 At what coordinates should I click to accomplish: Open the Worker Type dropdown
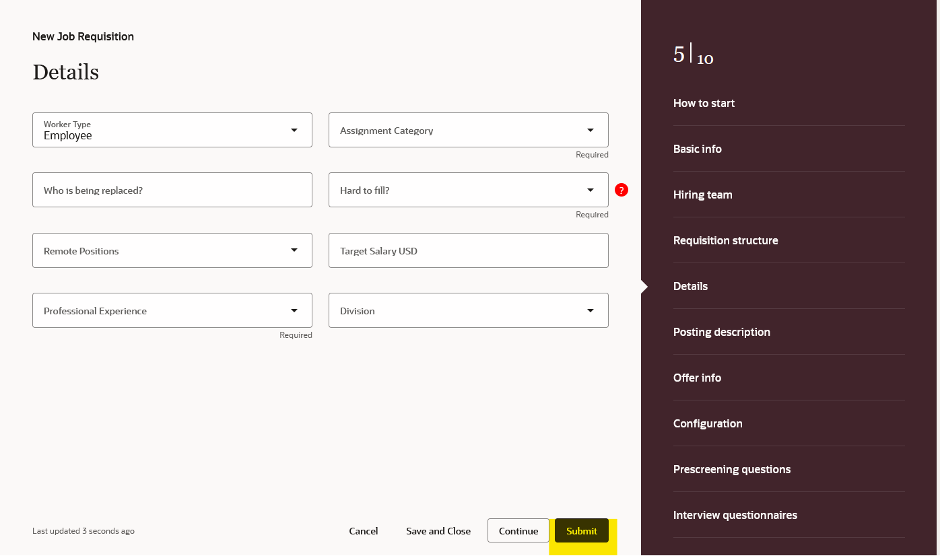click(172, 130)
